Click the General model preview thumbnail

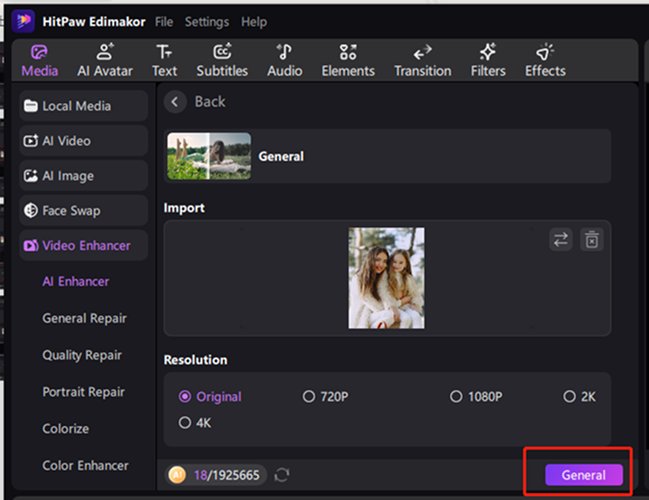point(209,156)
